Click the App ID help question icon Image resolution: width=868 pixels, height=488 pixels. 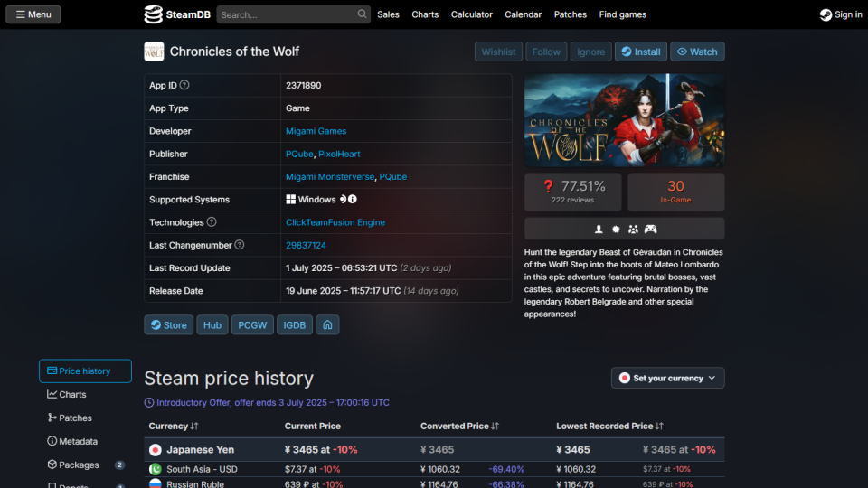[184, 85]
